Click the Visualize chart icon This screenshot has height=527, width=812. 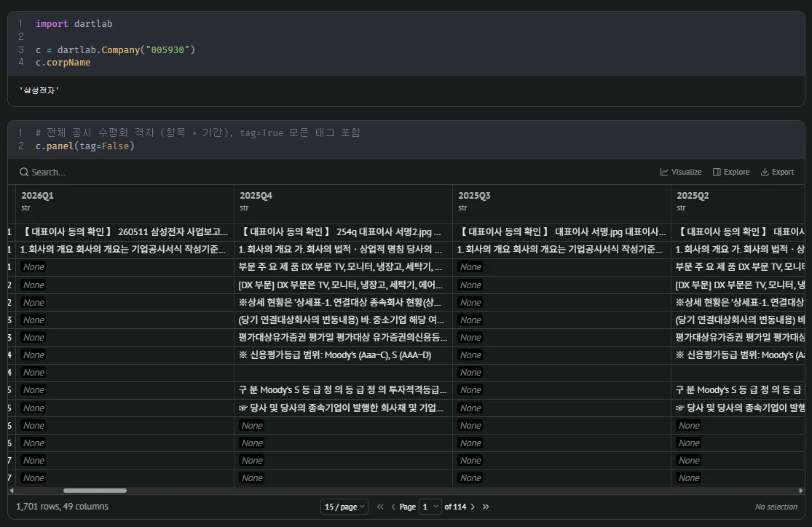coord(664,172)
